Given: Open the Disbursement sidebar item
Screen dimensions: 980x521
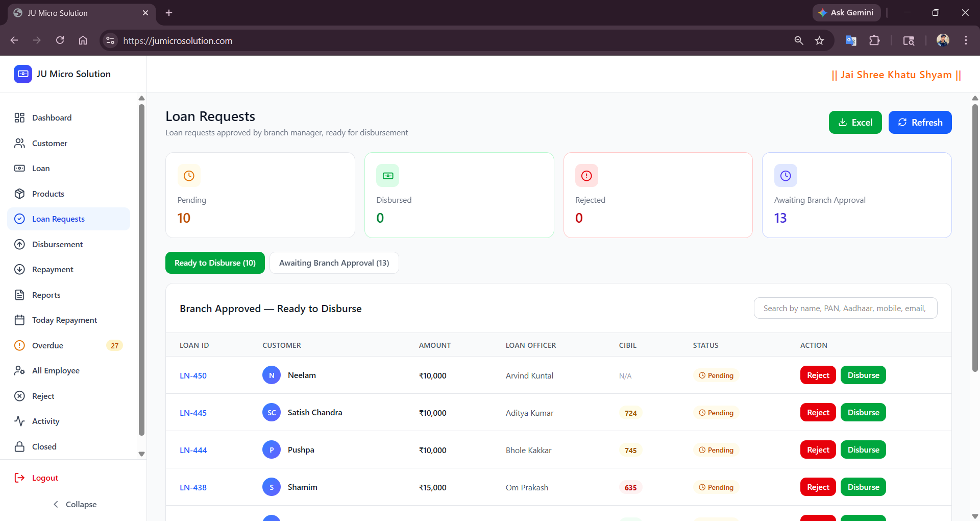Looking at the screenshot, I should [x=68, y=244].
